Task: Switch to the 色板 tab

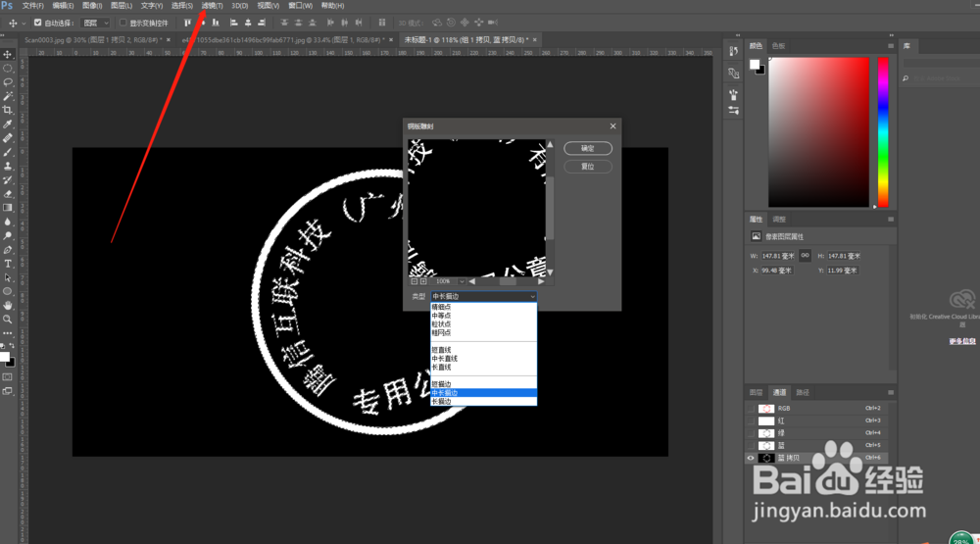Action: tap(778, 46)
